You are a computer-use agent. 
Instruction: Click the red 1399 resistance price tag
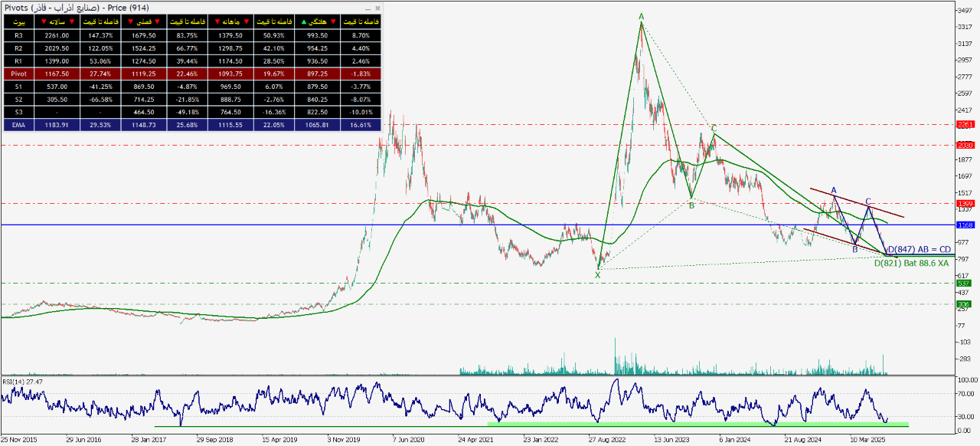(964, 204)
